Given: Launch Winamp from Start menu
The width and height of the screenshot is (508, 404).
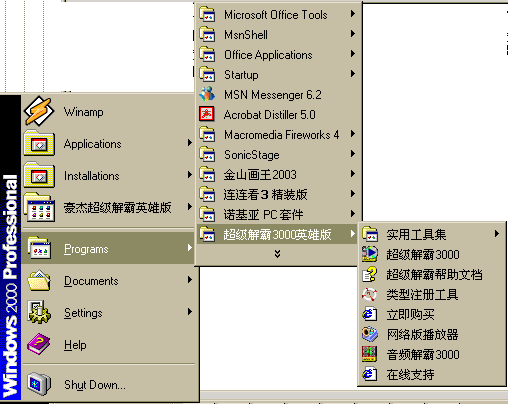Looking at the screenshot, I should 108,112.
